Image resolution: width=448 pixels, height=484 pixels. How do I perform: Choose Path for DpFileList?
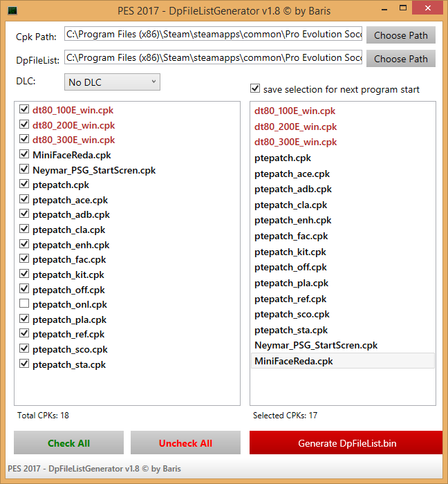pos(401,59)
